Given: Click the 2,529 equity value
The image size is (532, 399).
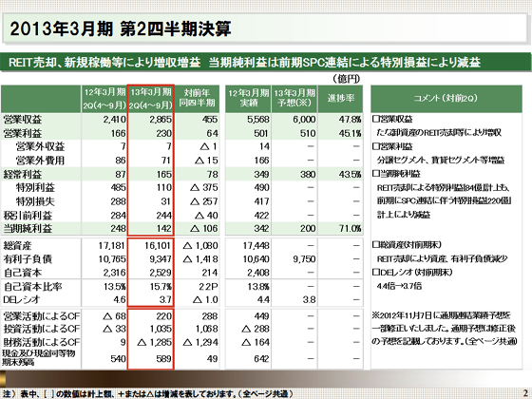Looking at the screenshot, I should coord(161,273).
